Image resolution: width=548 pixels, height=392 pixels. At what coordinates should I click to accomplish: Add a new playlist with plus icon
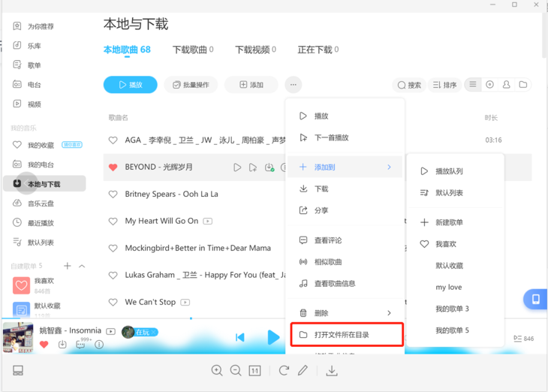point(68,266)
